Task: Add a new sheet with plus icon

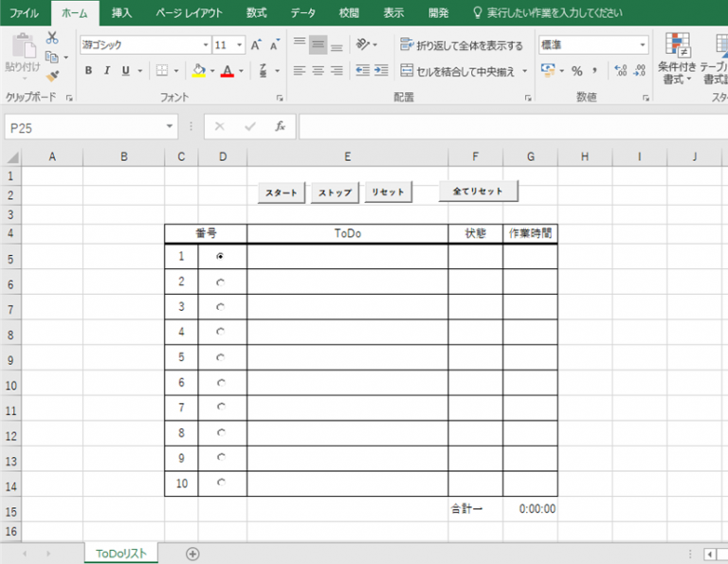Action: pyautogui.click(x=192, y=554)
